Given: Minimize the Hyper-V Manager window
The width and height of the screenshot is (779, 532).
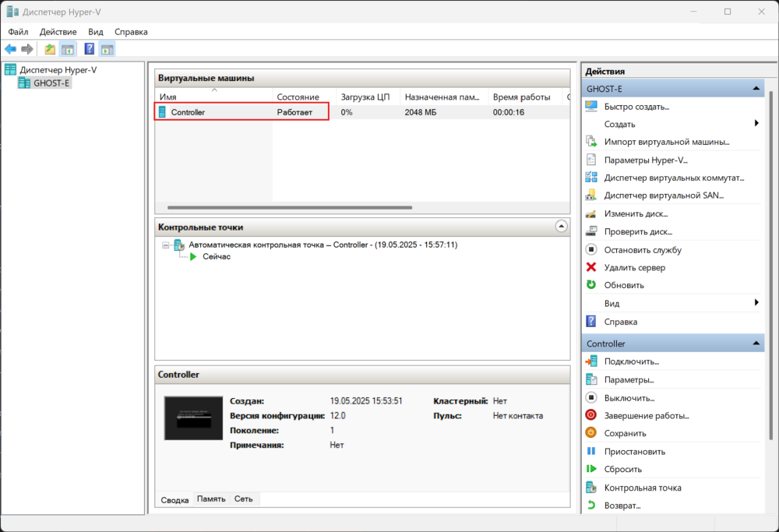Looking at the screenshot, I should click(694, 12).
